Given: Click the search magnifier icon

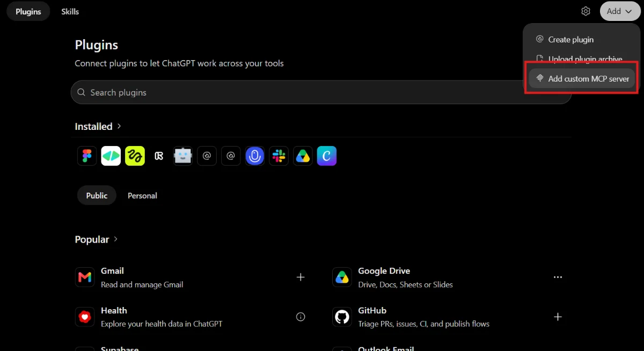Looking at the screenshot, I should [82, 92].
